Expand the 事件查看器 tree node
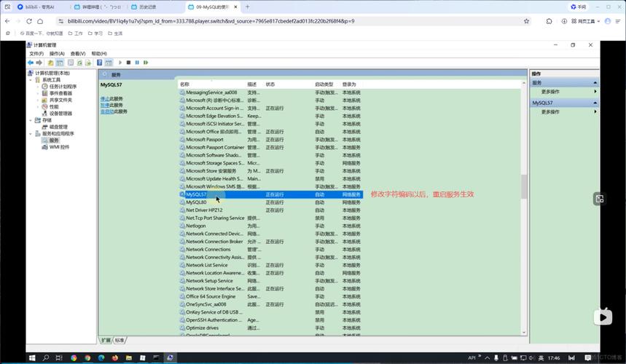The height and width of the screenshot is (364, 626). tap(38, 93)
